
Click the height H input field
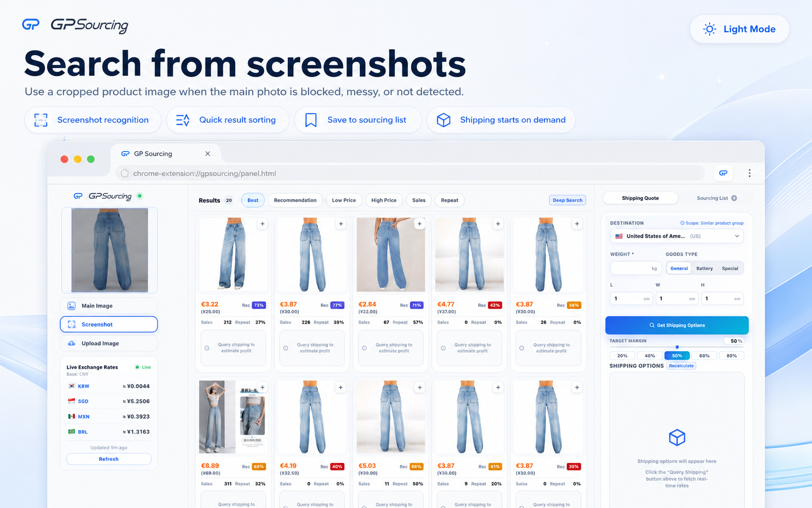[722, 299]
